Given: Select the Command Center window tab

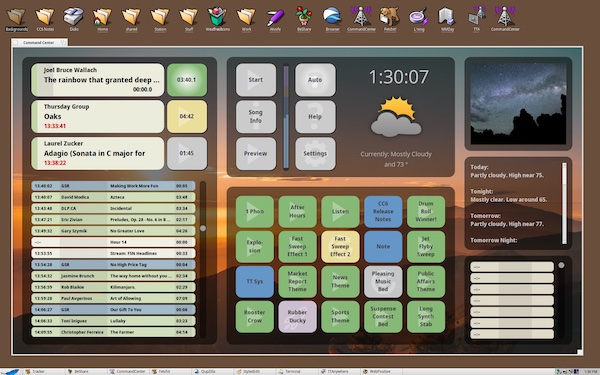Looking at the screenshot, I should [39, 42].
